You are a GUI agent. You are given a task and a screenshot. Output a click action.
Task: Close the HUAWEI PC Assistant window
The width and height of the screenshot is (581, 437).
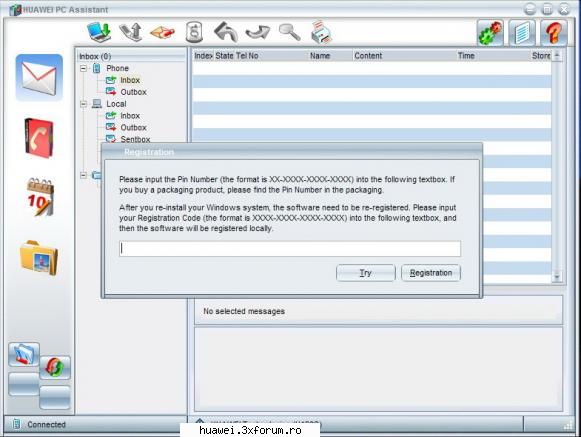click(564, 9)
